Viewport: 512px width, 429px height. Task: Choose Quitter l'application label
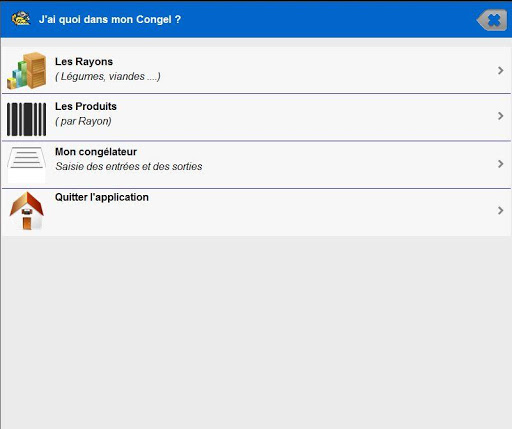pyautogui.click(x=102, y=197)
